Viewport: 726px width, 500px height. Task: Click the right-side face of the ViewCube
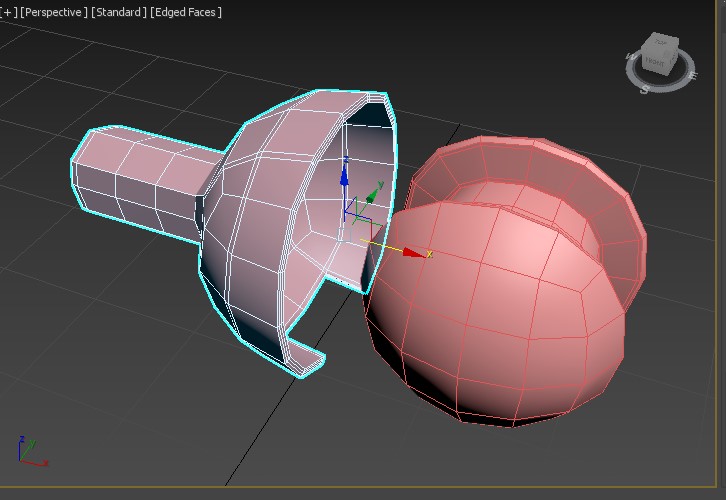(x=676, y=60)
